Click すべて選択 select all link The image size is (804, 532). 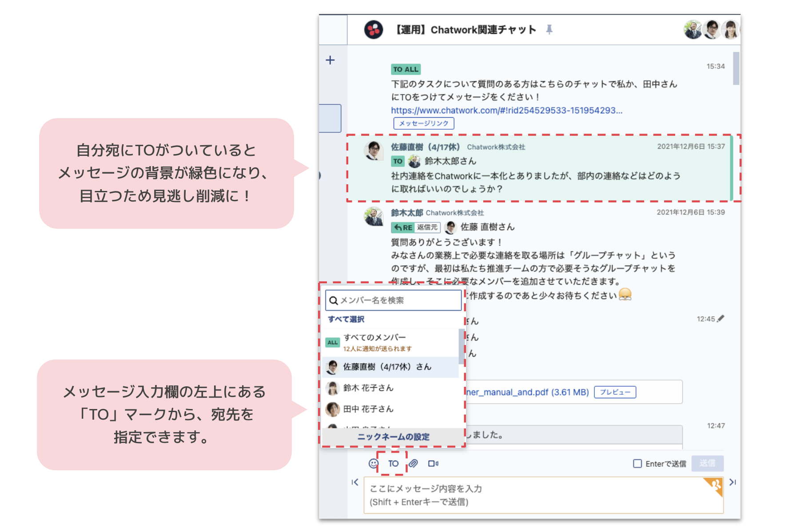[346, 319]
